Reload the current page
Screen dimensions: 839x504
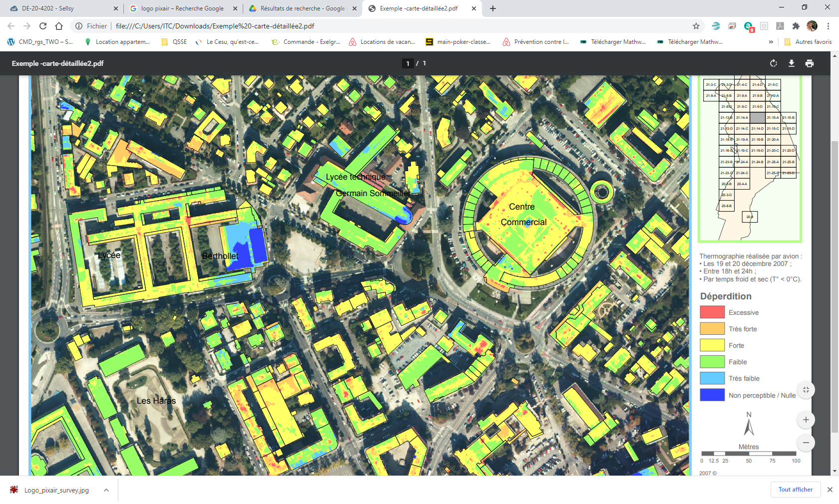pos(43,26)
